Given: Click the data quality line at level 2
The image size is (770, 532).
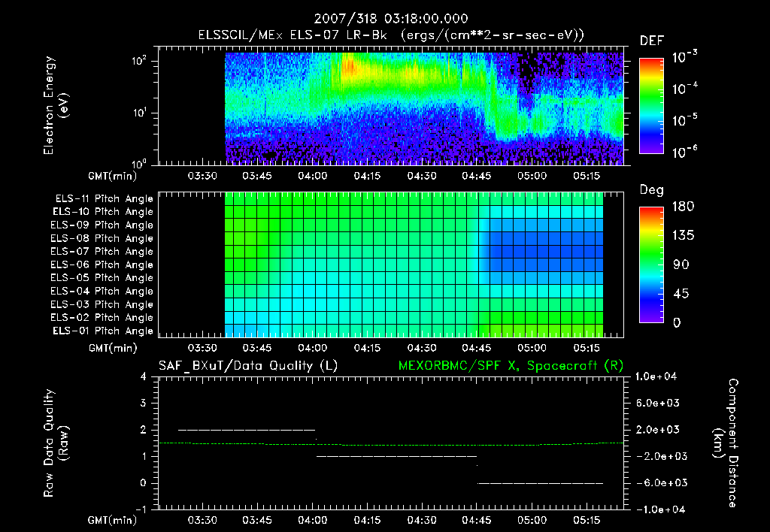Looking at the screenshot, I should 247,430.
